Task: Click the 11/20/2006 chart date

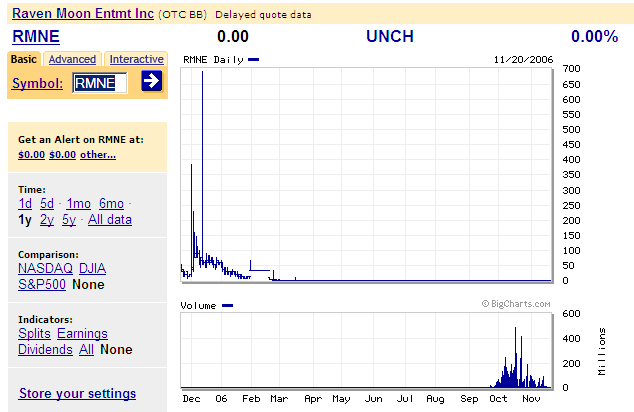Action: (x=523, y=60)
